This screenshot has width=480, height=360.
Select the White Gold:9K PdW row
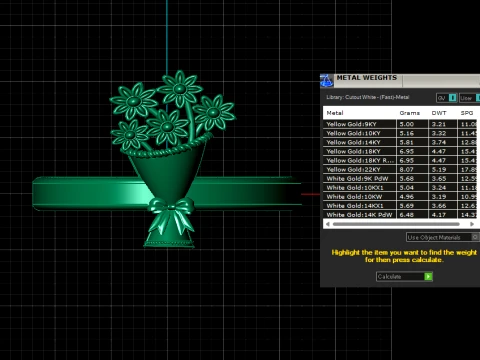[x=400, y=178]
